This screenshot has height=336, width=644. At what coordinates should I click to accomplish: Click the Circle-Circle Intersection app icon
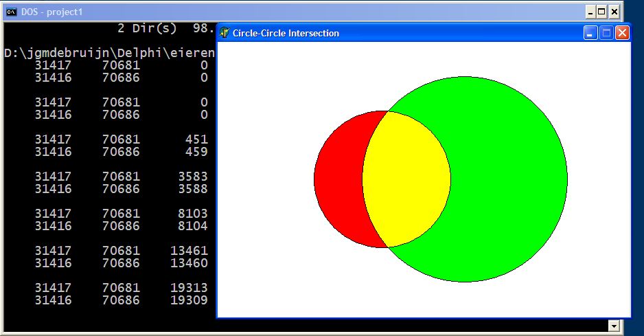[225, 32]
